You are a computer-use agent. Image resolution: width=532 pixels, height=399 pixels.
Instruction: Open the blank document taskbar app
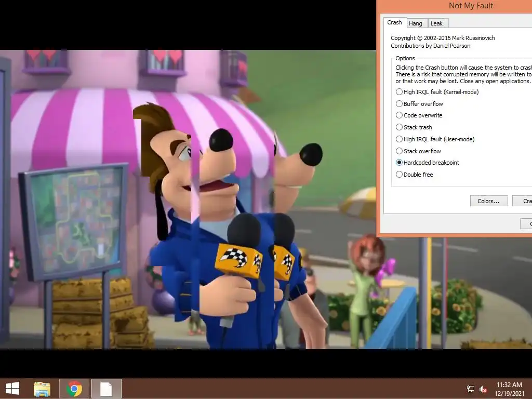106,389
